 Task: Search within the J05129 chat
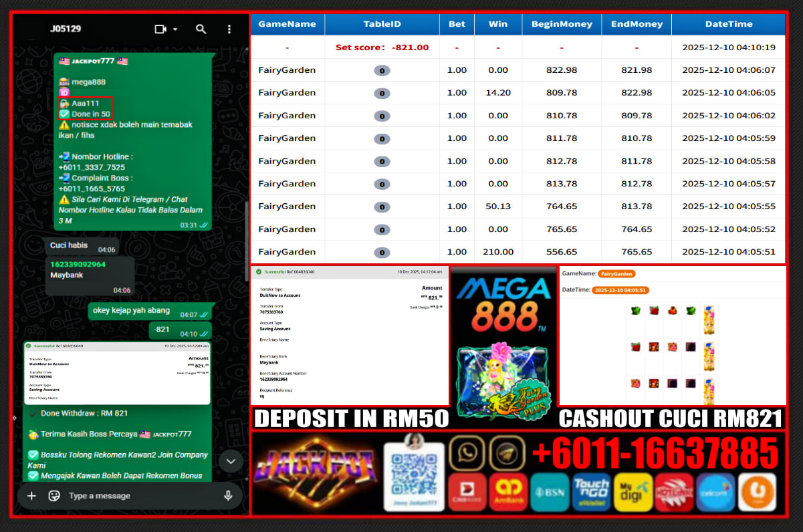201,29
